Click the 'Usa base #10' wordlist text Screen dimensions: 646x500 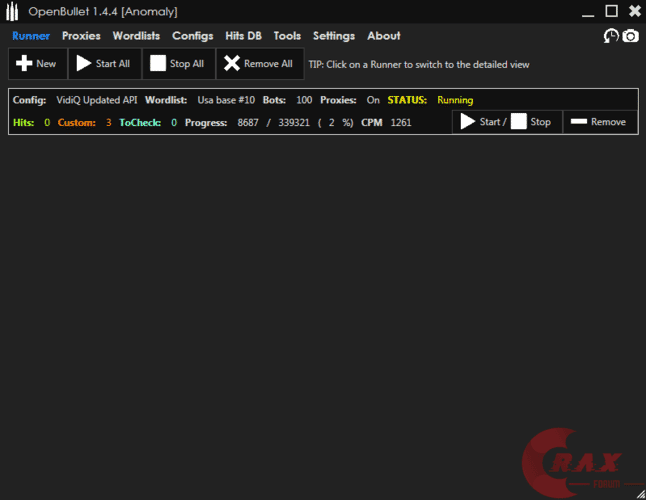point(226,100)
